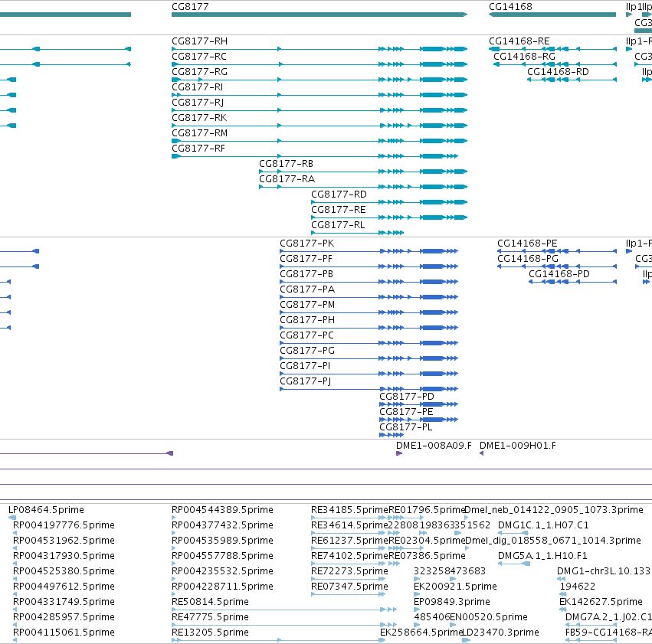Open the CG14168-PD protein label
This screenshot has width=652, height=644.
(559, 274)
